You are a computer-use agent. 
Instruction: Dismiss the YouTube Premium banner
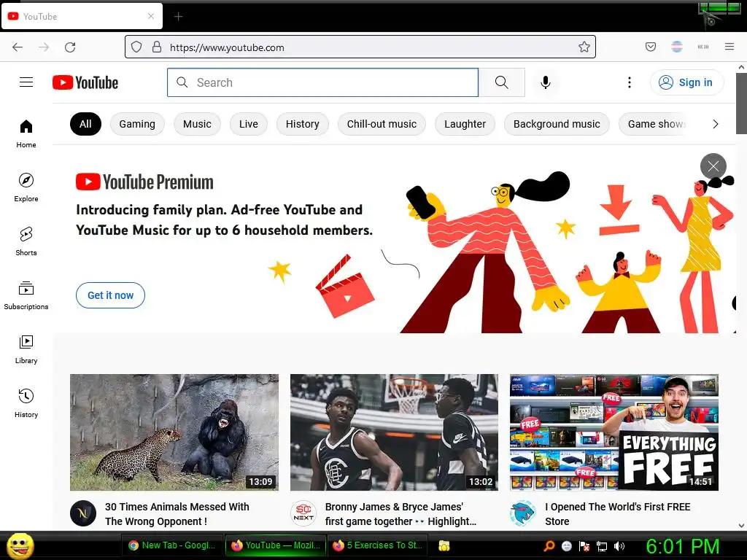713,166
